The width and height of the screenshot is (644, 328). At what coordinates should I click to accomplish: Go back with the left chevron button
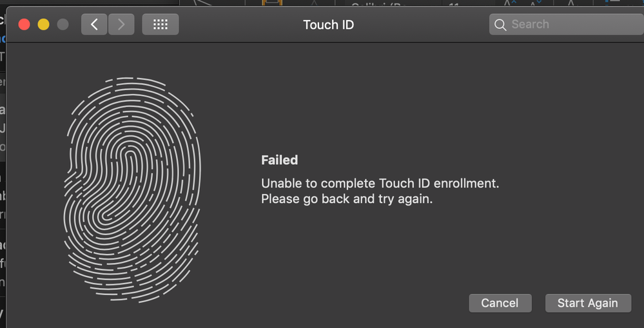click(x=94, y=24)
